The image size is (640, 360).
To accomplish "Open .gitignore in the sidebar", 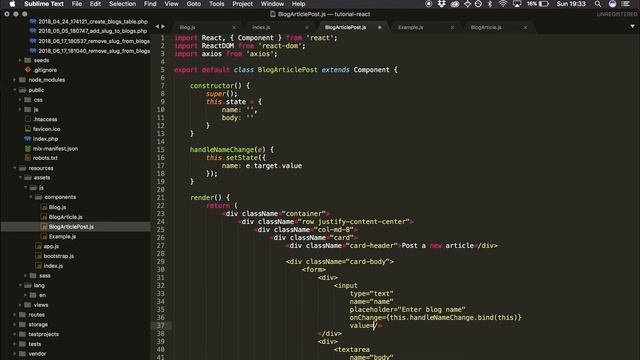I will [45, 70].
